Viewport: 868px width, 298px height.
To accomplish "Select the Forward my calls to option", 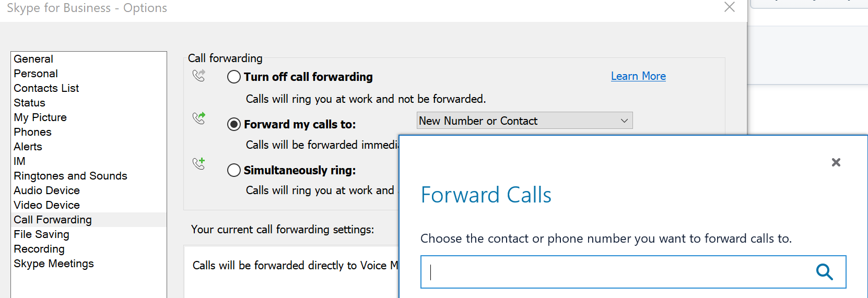I will pyautogui.click(x=234, y=124).
